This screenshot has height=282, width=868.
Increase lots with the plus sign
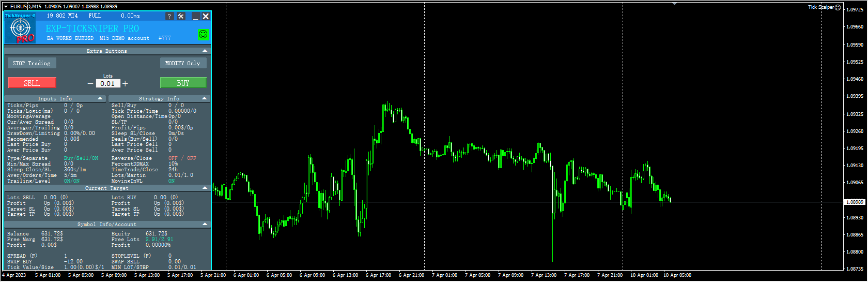pos(125,84)
